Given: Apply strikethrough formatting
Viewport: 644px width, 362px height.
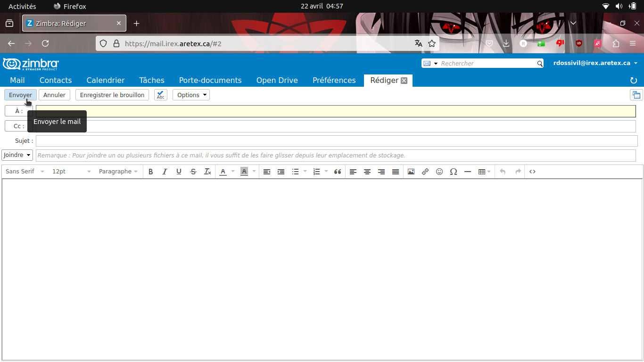Looking at the screenshot, I should click(193, 172).
